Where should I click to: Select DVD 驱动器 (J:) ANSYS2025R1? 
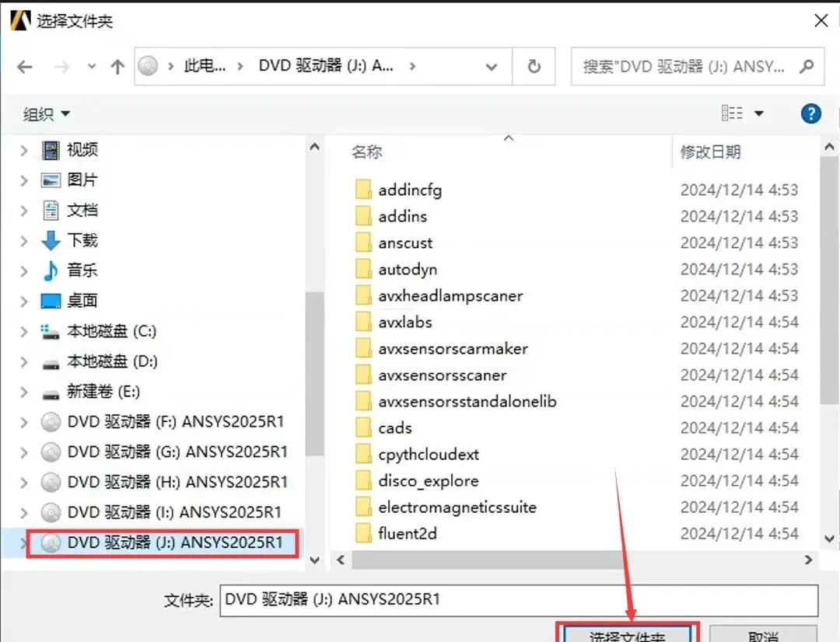pyautogui.click(x=175, y=543)
